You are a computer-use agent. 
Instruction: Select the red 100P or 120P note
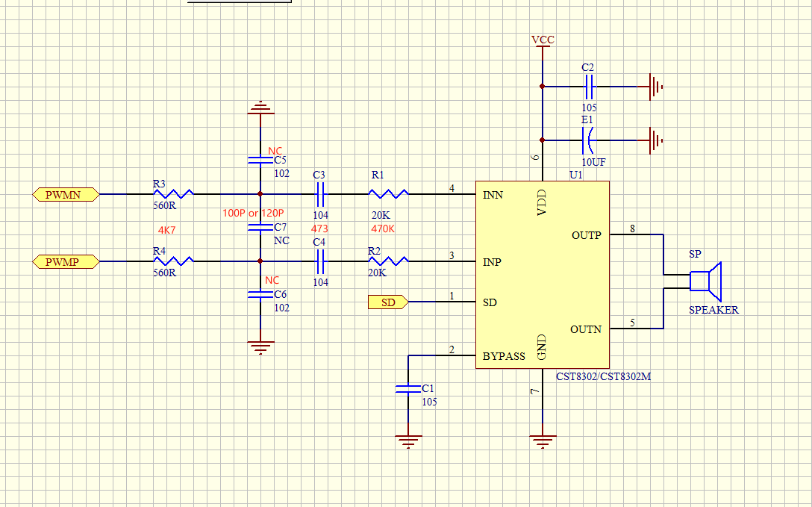tap(253, 213)
